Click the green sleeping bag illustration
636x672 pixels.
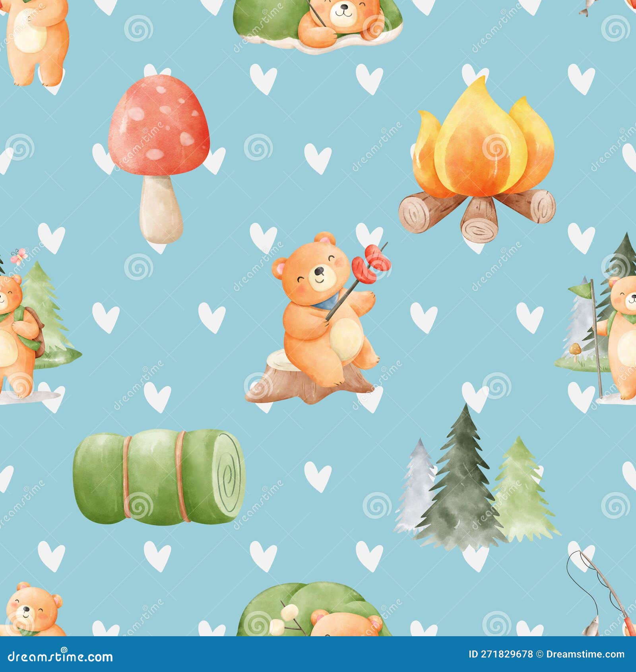[x=159, y=477]
